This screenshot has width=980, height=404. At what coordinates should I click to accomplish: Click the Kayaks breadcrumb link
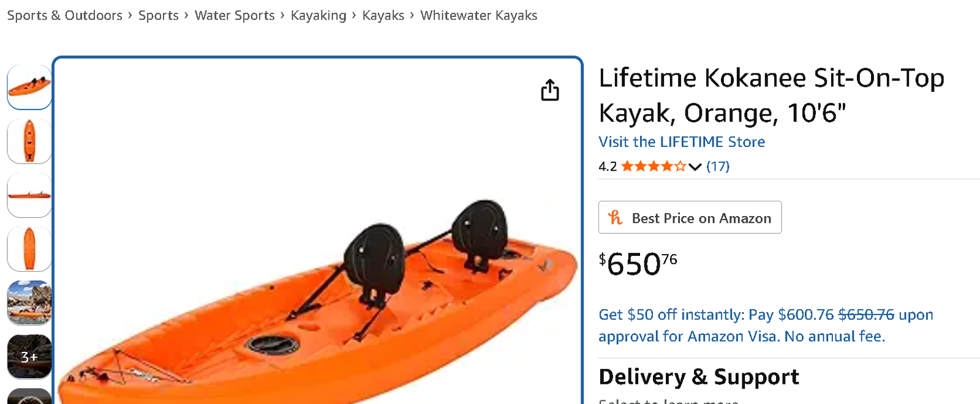[383, 15]
